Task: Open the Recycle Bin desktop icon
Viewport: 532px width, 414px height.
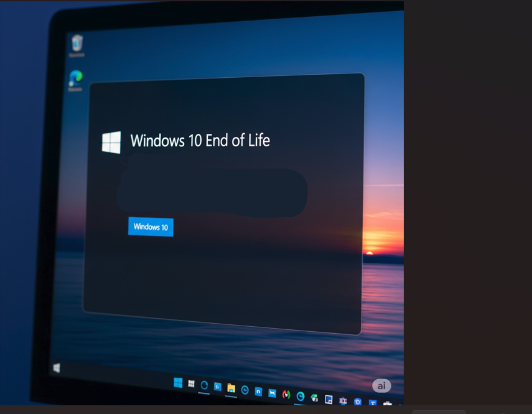Action: [77, 44]
